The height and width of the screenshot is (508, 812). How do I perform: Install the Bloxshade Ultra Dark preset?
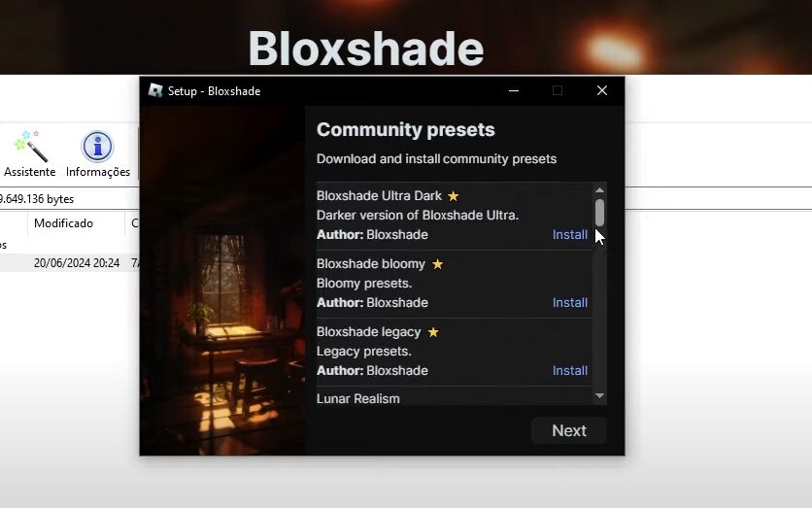click(569, 235)
